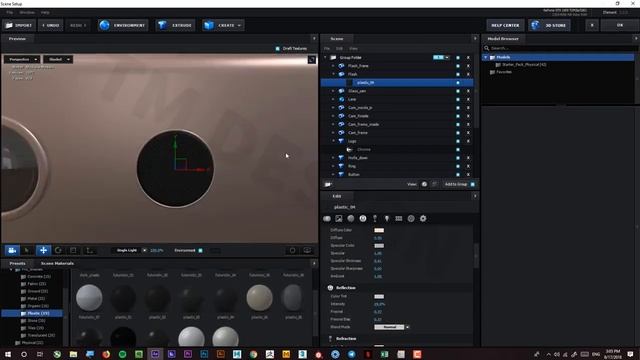Click the reflection icon in Edit toolbar
Image resolution: width=640 pixels, height=360 pixels.
pyautogui.click(x=363, y=219)
